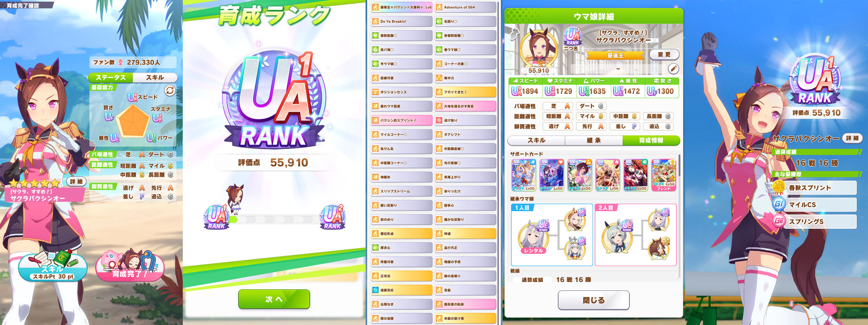Click the UB3 rank inherited uma portrait
This screenshot has width=868, height=325.
pyautogui.click(x=617, y=236)
